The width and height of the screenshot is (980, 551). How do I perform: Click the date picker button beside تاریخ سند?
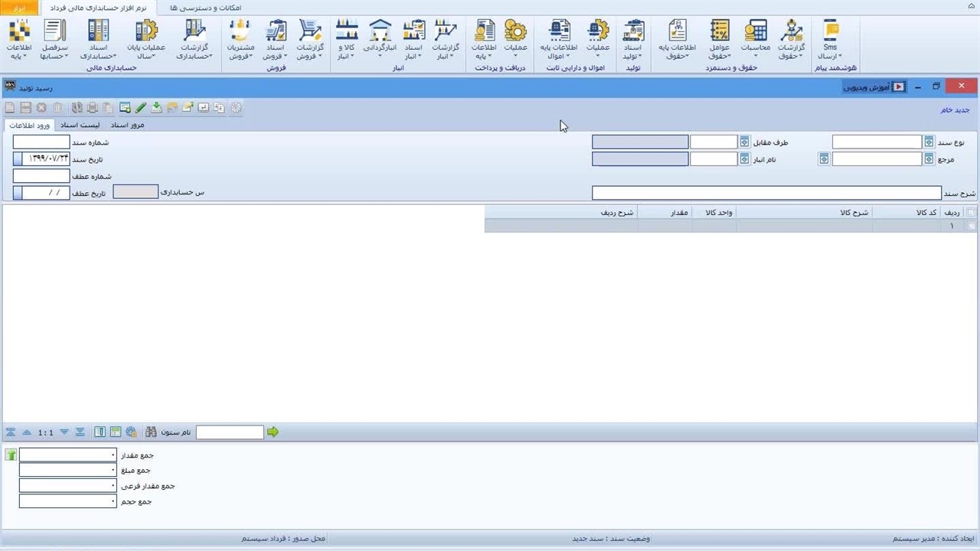(18, 159)
